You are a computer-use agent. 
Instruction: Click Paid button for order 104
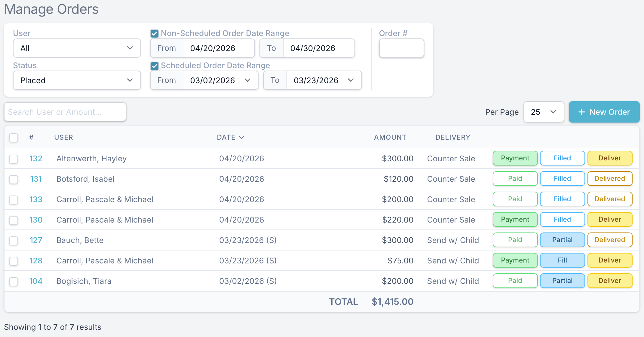click(x=515, y=281)
